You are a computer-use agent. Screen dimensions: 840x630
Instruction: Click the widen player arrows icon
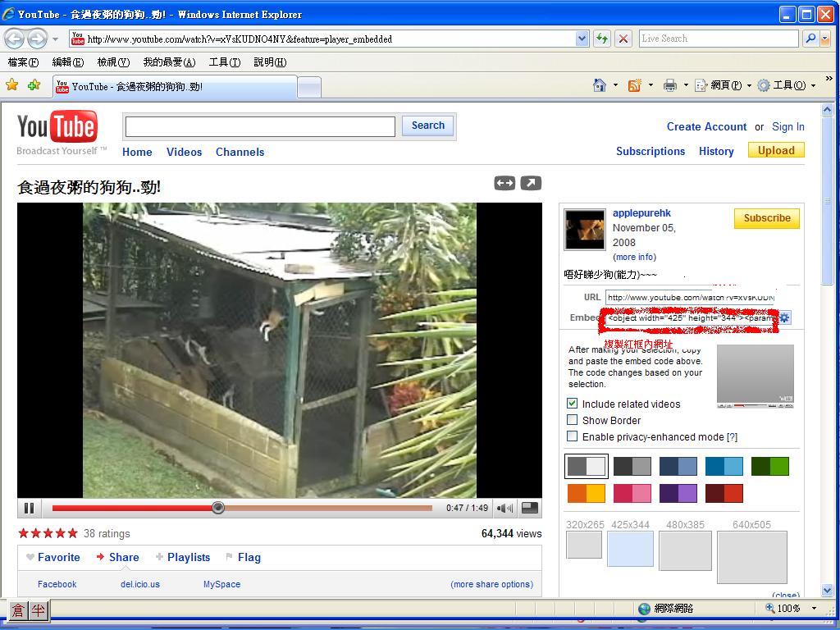pyautogui.click(x=504, y=183)
